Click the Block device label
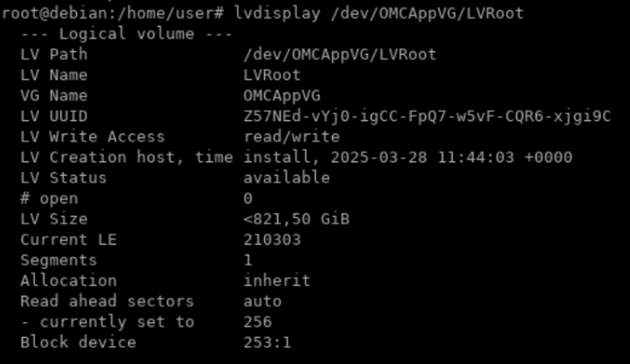The image size is (630, 364). (78, 342)
